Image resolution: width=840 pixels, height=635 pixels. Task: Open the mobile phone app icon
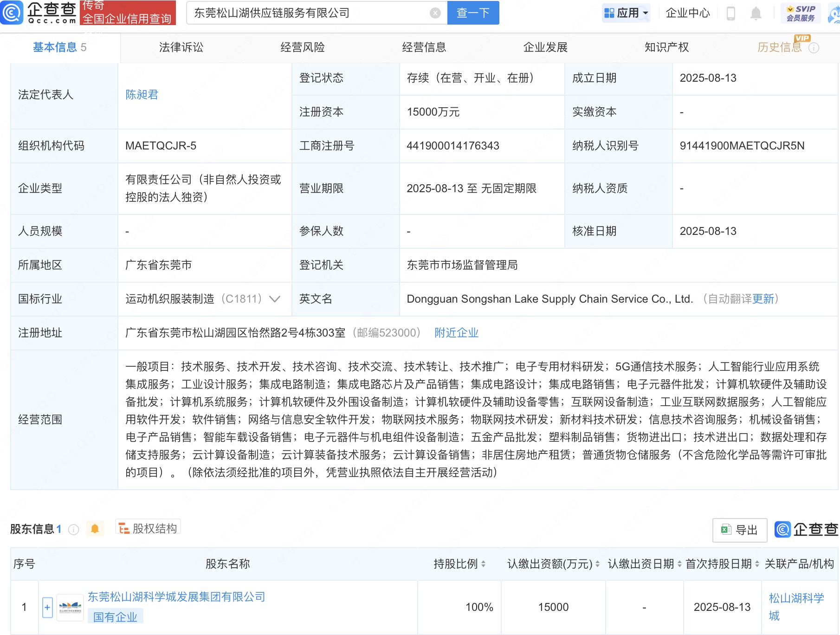tap(730, 13)
